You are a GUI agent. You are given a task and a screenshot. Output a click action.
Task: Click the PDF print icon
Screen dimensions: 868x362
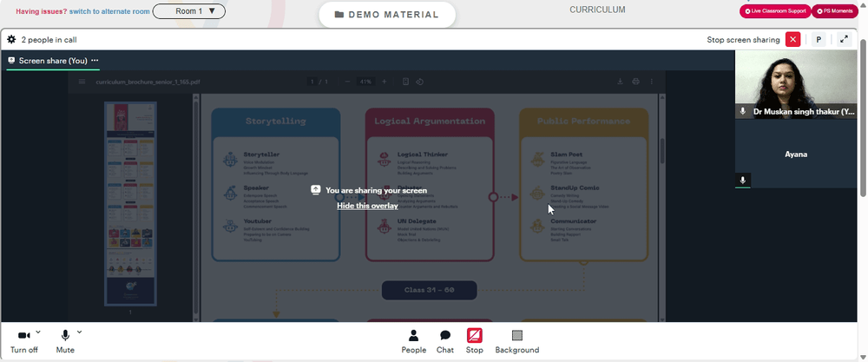tap(635, 82)
